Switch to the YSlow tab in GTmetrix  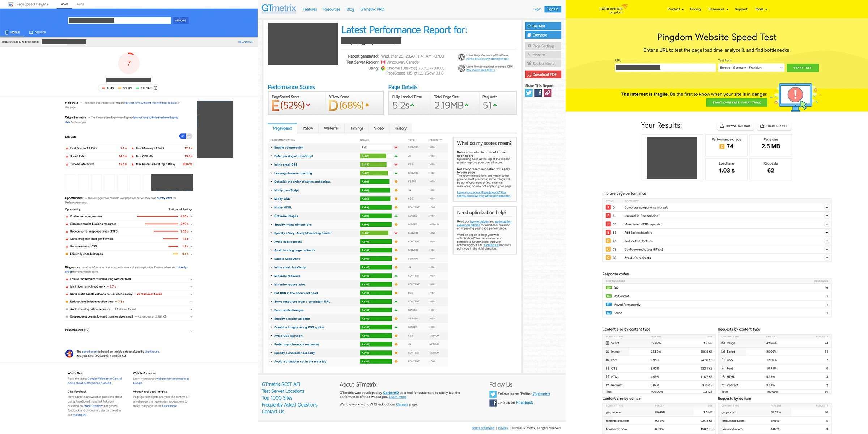pos(308,128)
